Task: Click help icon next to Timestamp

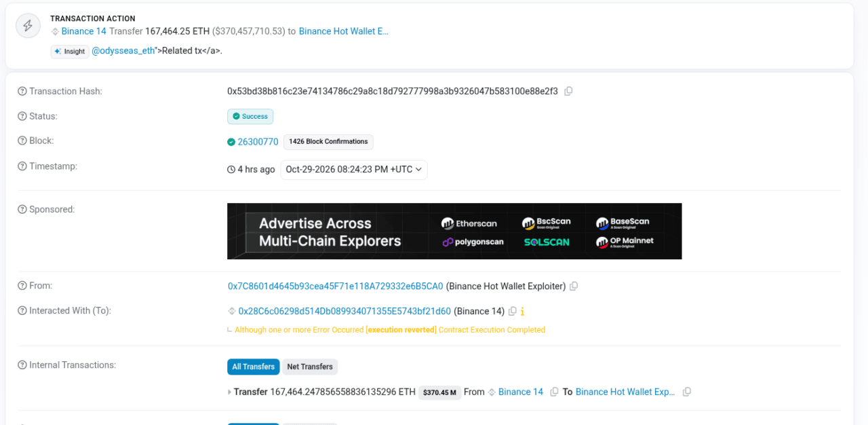Action: pyautogui.click(x=22, y=166)
